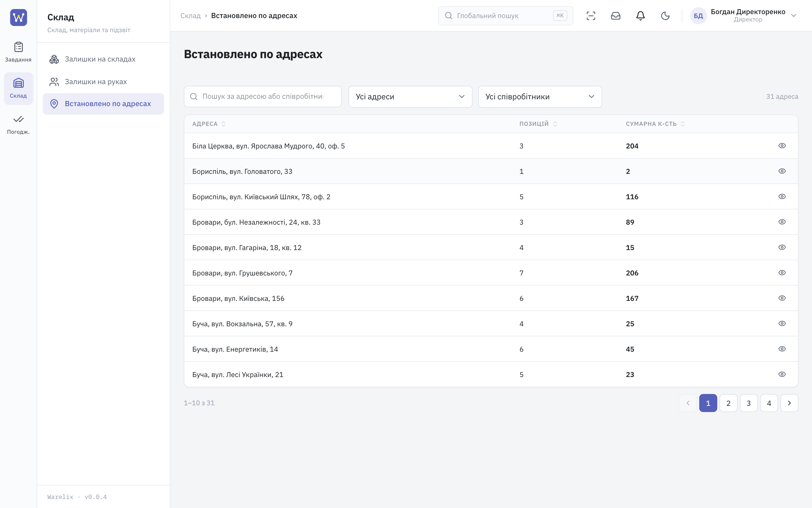The width and height of the screenshot is (812, 508).
Task: Click Біла Церква, вул. Ярослава Мудрого address
Action: 268,146
